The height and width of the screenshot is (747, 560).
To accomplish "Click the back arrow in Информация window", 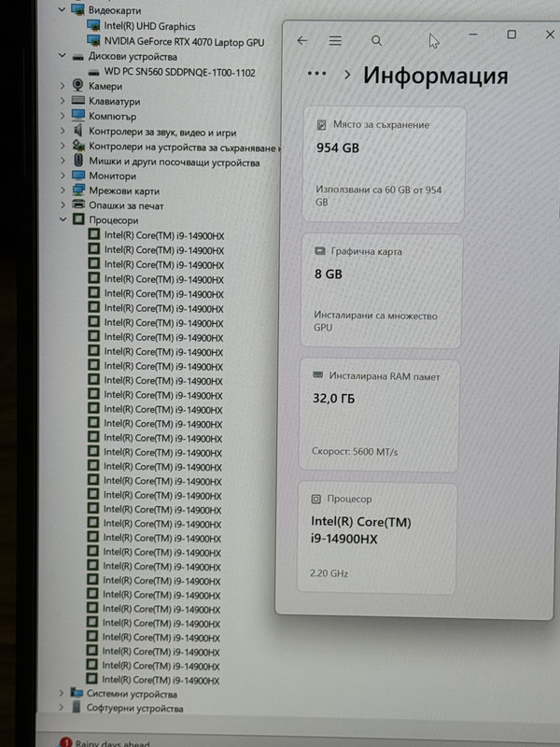I will [301, 40].
